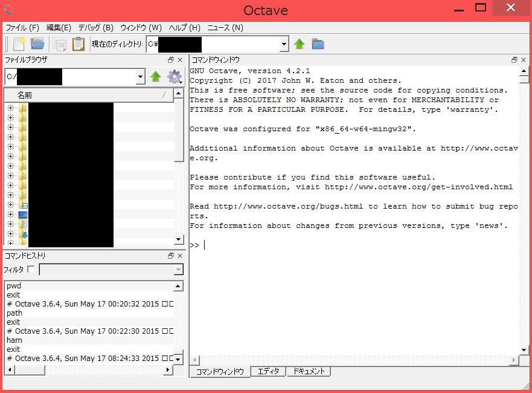The image size is (532, 393).
Task: Select the 00:20:32 2015 history timestamp line
Action: pyautogui.click(x=89, y=304)
